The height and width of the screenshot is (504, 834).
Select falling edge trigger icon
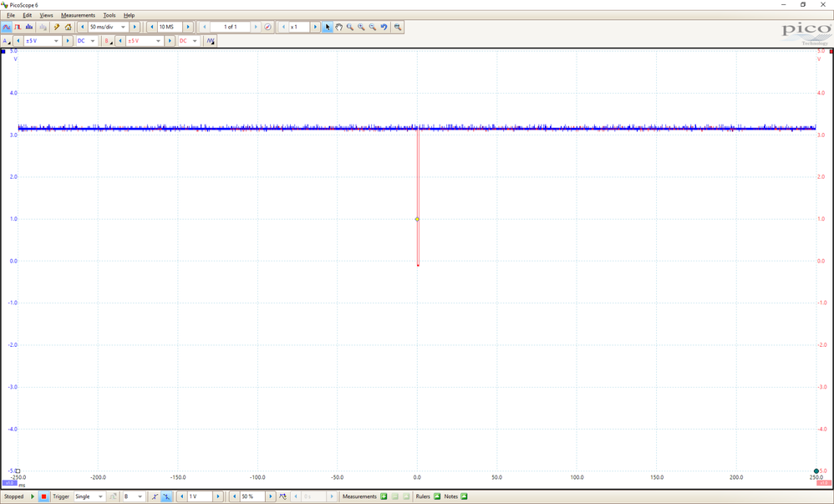(166, 496)
